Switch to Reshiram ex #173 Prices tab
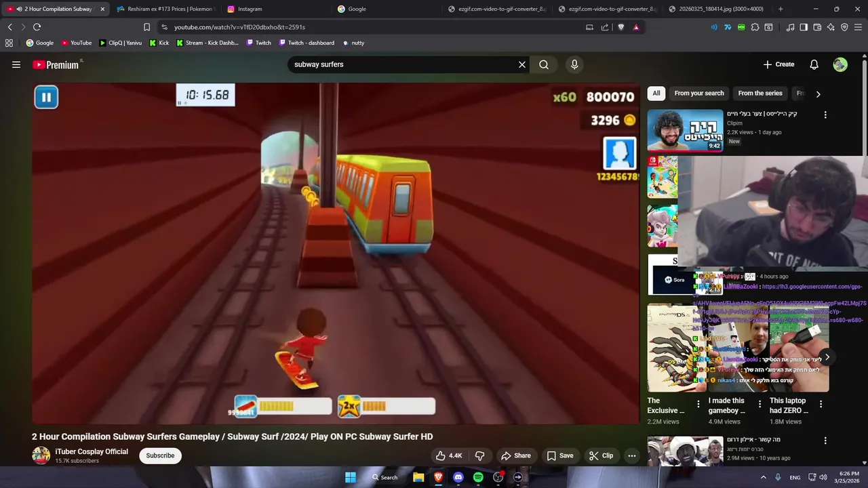The width and height of the screenshot is (868, 488). [x=166, y=9]
